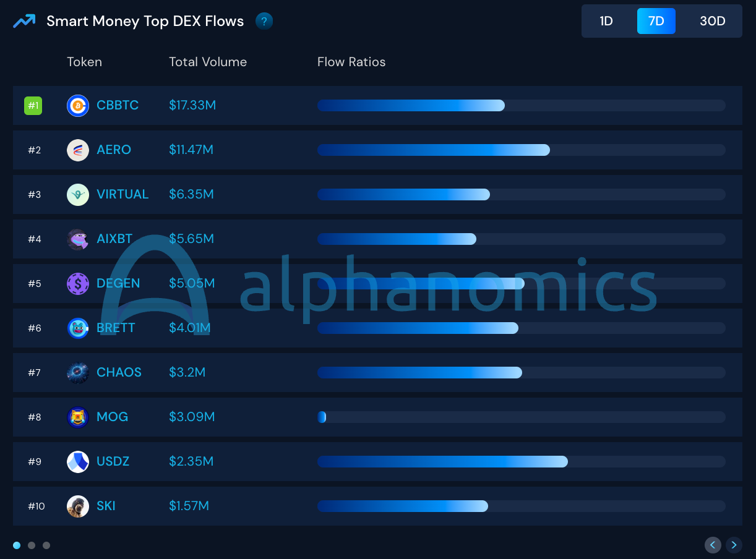Open the question mark help icon
This screenshot has width=756, height=559.
264,22
